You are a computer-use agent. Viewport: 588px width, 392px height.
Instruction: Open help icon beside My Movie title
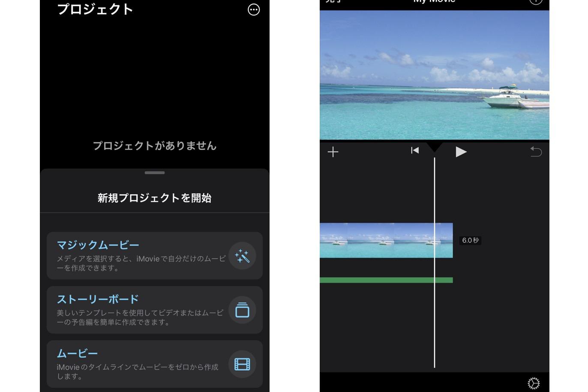click(536, 2)
